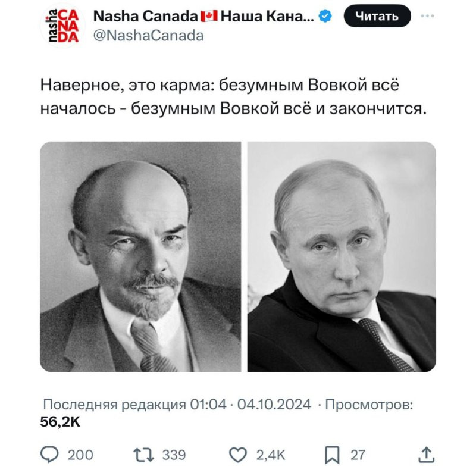The width and height of the screenshot is (476, 476).
Task: Click the 2,4K likes count
Action: (271, 455)
